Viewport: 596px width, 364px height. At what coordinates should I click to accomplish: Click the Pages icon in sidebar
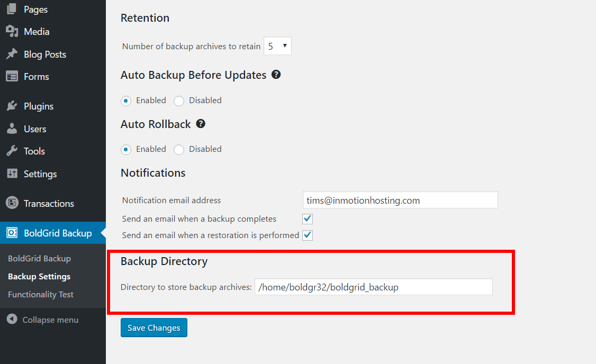tap(12, 9)
